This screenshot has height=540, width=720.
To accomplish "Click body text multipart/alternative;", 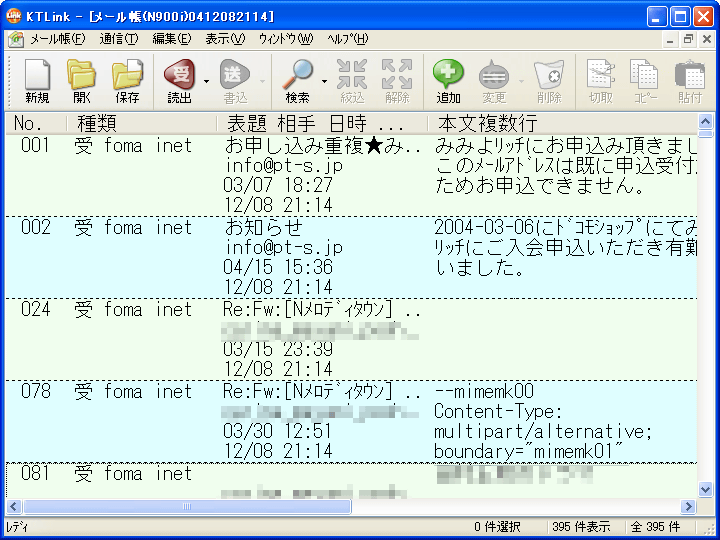I will [x=543, y=432].
